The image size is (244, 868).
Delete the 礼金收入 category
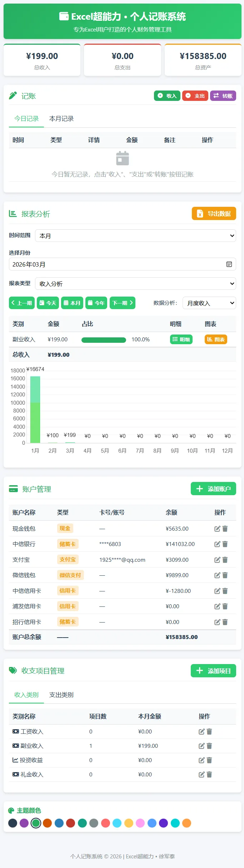point(209,775)
